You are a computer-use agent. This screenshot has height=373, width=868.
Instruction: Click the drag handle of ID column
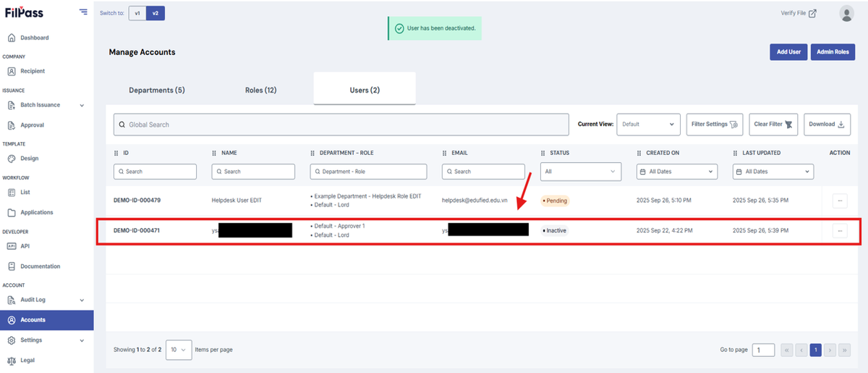[x=116, y=153]
